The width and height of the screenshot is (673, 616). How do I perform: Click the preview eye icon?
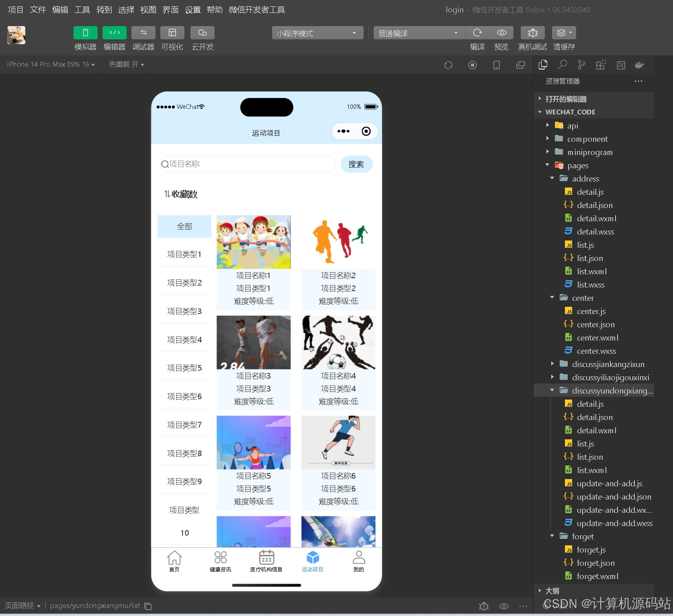pos(501,33)
